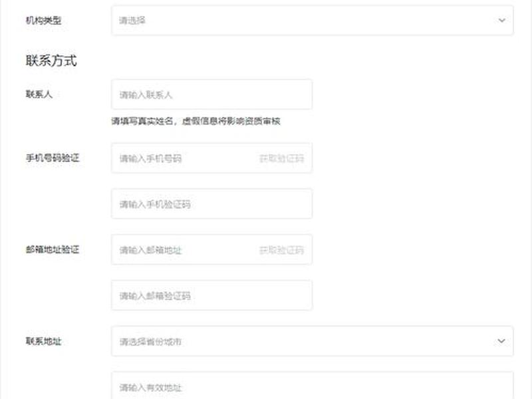
Task: Focus the 请输入邮箱验证码 field
Action: 211,295
